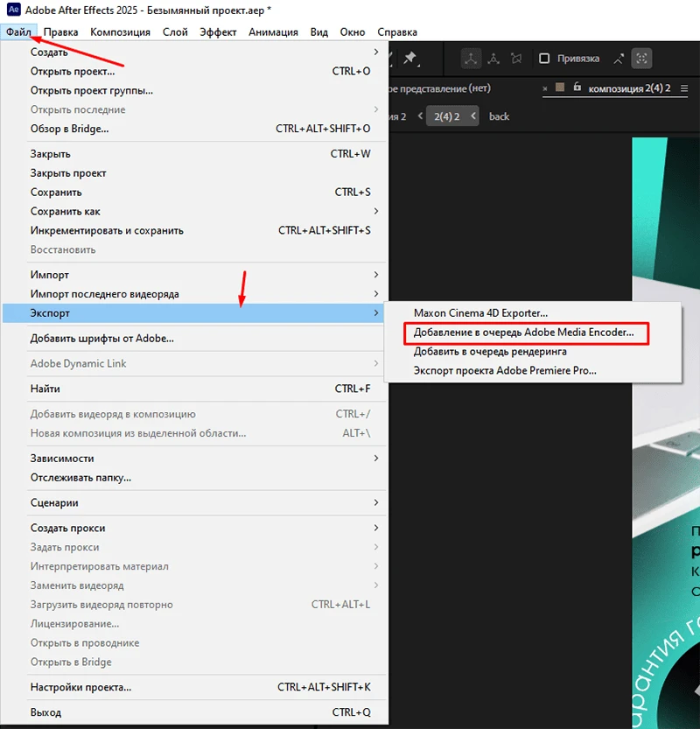The height and width of the screenshot is (729, 700).
Task: Expand the Открыть последние submenu arrow
Action: pyautogui.click(x=375, y=109)
